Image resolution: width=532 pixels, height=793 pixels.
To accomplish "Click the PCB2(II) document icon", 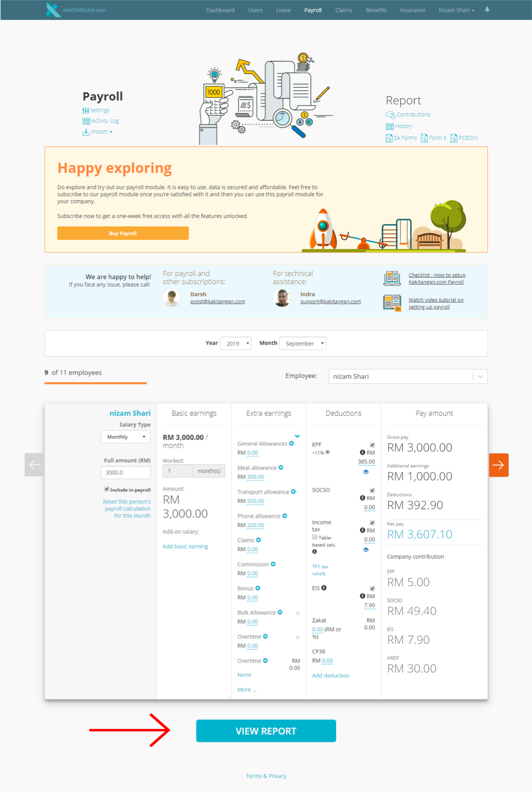I will pyautogui.click(x=454, y=138).
